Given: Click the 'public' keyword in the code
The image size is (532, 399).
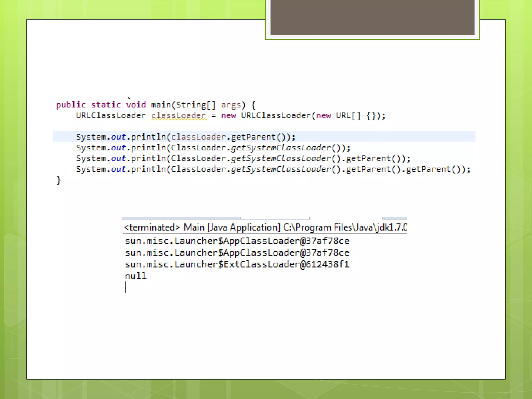Looking at the screenshot, I should pyautogui.click(x=71, y=105).
